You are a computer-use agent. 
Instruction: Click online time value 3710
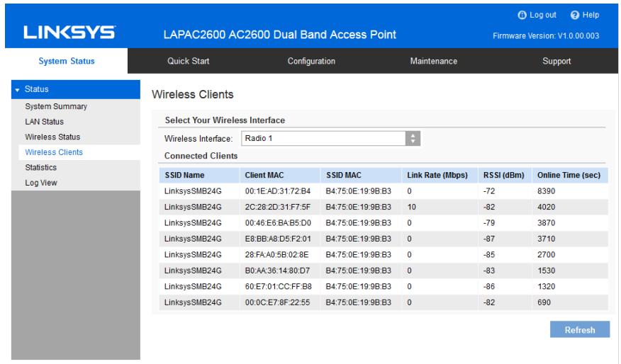point(546,239)
